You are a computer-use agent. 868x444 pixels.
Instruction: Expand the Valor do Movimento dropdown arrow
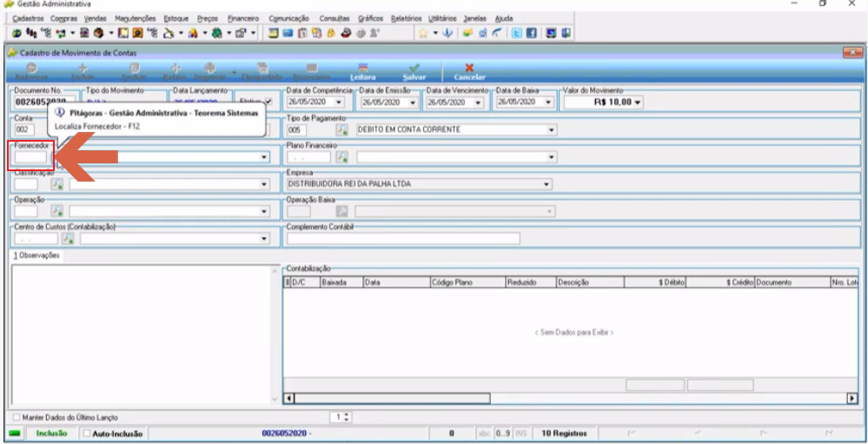(638, 103)
